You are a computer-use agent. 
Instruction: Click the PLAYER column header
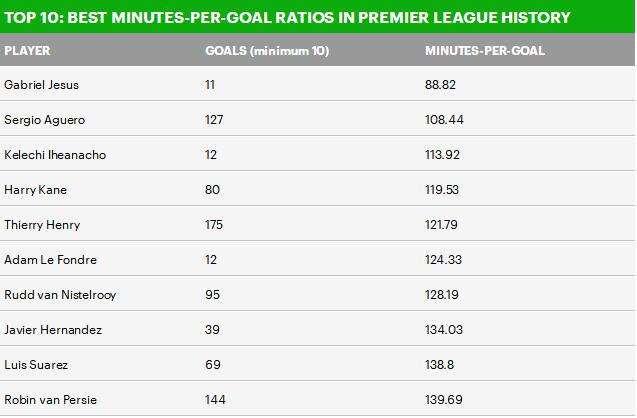[27, 50]
